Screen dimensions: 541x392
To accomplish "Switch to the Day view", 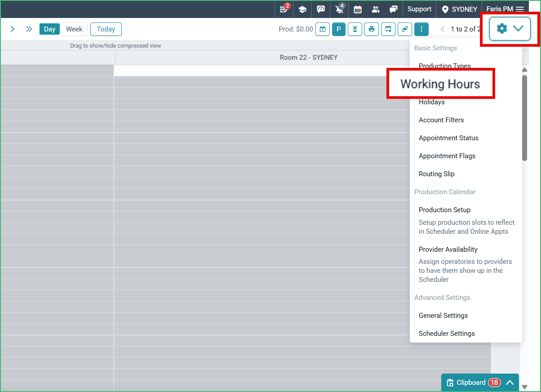I will point(50,29).
